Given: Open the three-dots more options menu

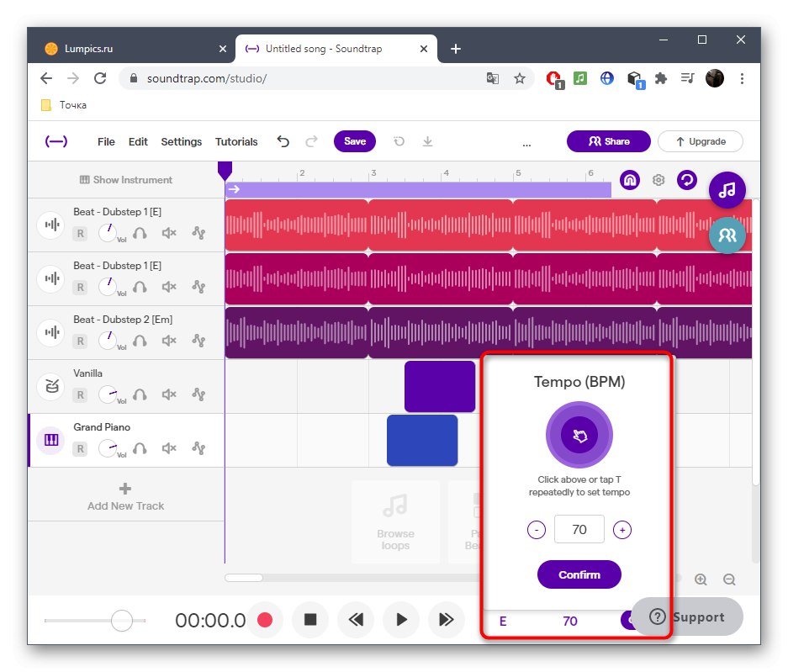Looking at the screenshot, I should [x=526, y=145].
